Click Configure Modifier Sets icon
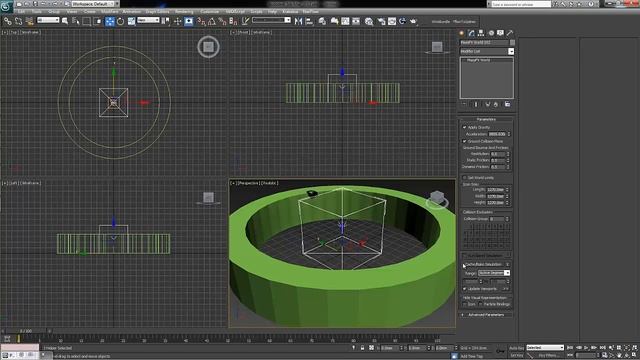Image resolution: width=640 pixels, height=360 pixels. click(507, 104)
